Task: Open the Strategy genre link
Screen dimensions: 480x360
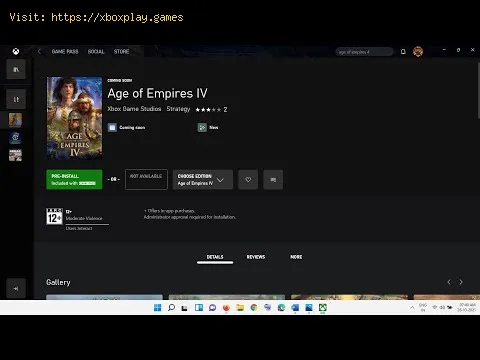Action: pos(178,109)
